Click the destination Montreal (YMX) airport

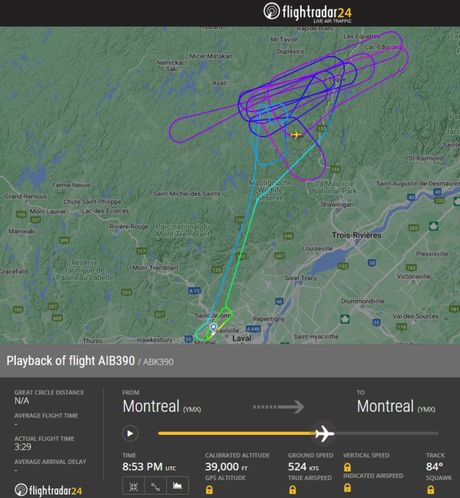pyautogui.click(x=396, y=407)
